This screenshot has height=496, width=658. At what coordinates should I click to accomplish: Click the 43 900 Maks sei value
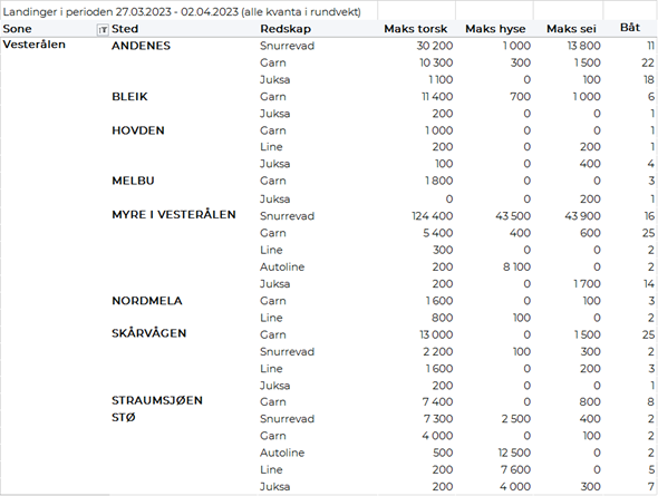point(581,215)
